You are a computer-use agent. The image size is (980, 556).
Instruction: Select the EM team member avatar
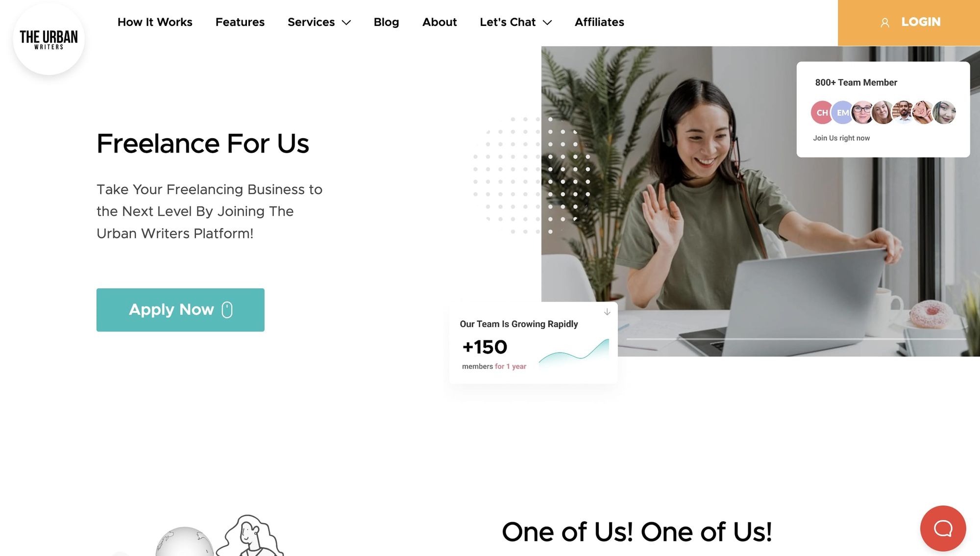[x=842, y=113]
